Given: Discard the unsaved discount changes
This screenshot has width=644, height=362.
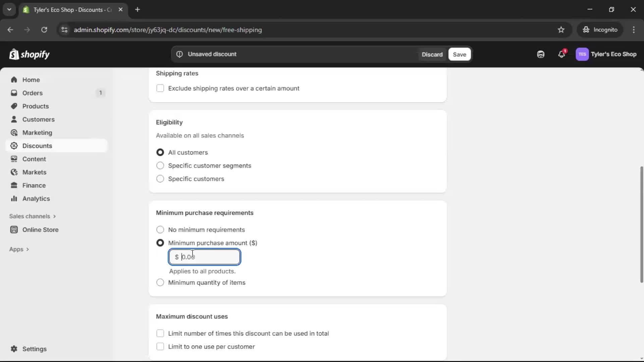Looking at the screenshot, I should [432, 54].
